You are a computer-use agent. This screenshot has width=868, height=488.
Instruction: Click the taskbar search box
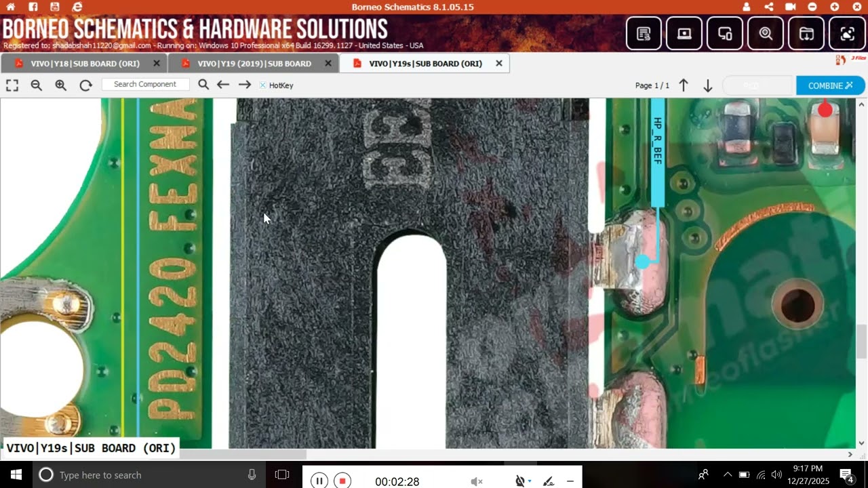click(x=149, y=474)
